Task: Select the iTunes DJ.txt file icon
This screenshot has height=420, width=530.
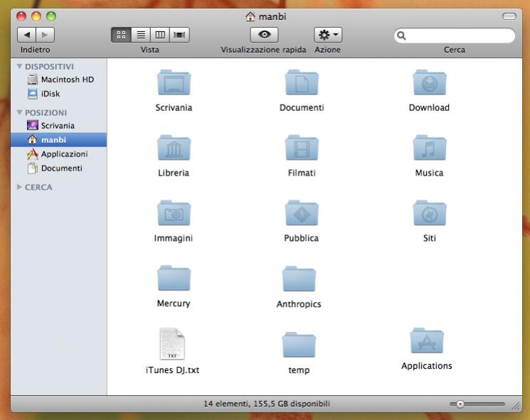Action: (x=172, y=344)
